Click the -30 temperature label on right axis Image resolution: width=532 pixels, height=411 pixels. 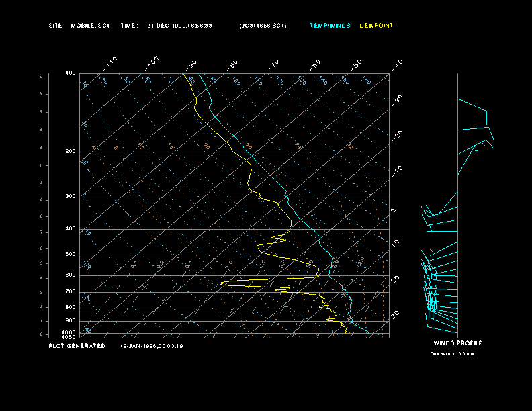[397, 100]
